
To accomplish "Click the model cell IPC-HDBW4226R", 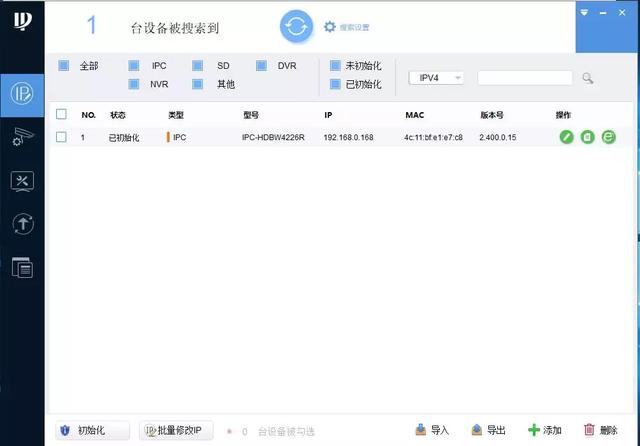I will pos(273,138).
